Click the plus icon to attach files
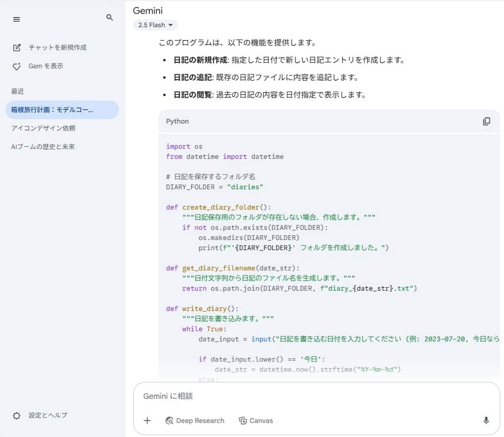This screenshot has width=504, height=437. click(x=147, y=421)
